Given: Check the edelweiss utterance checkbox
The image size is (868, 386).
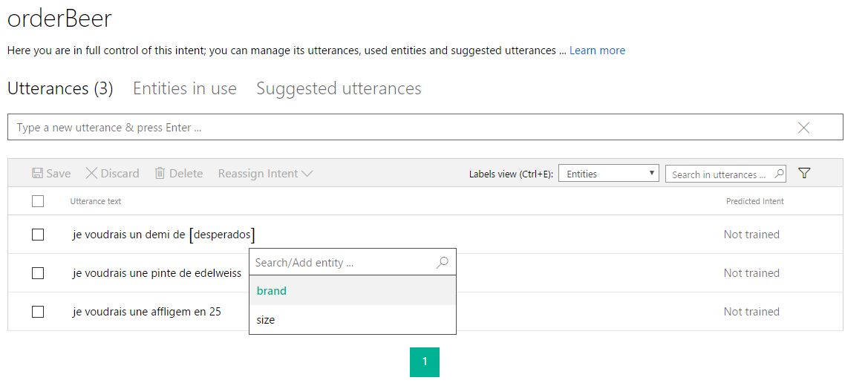Looking at the screenshot, I should tap(38, 273).
